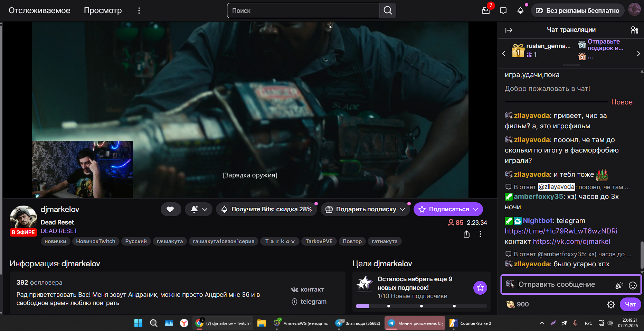
Task: Open the DEAD RESET game category link
Action: click(x=59, y=231)
